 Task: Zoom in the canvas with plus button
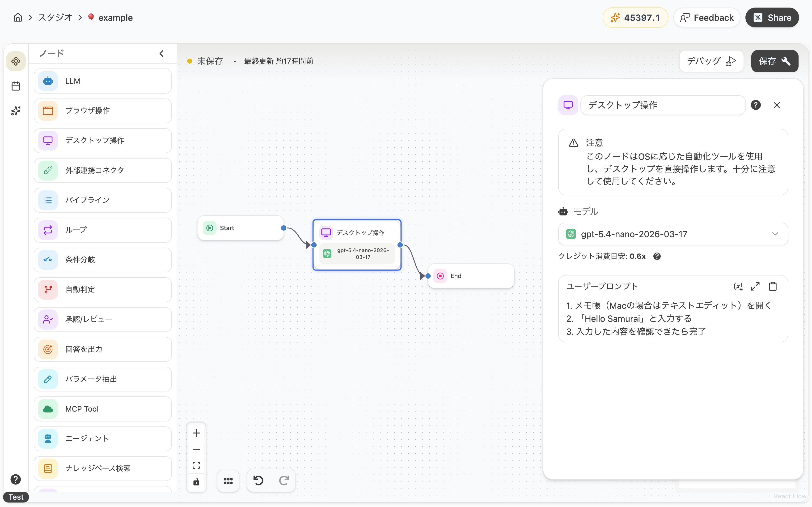coord(196,433)
